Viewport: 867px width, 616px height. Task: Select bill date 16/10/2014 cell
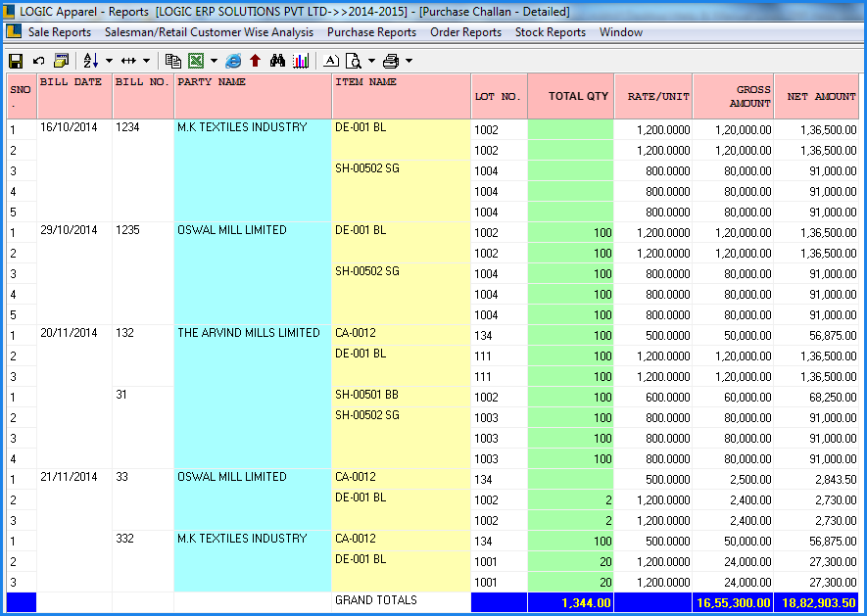click(74, 170)
